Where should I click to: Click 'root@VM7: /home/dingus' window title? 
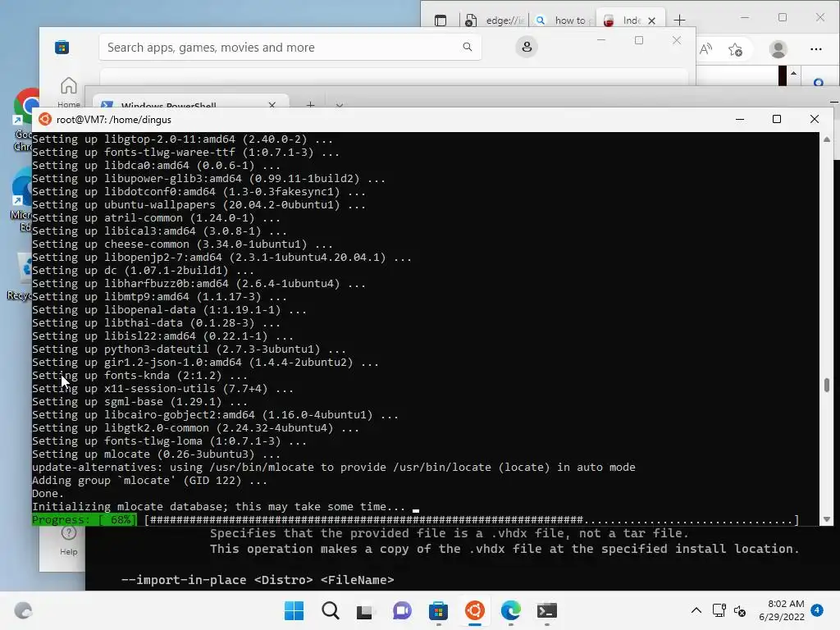[113, 120]
